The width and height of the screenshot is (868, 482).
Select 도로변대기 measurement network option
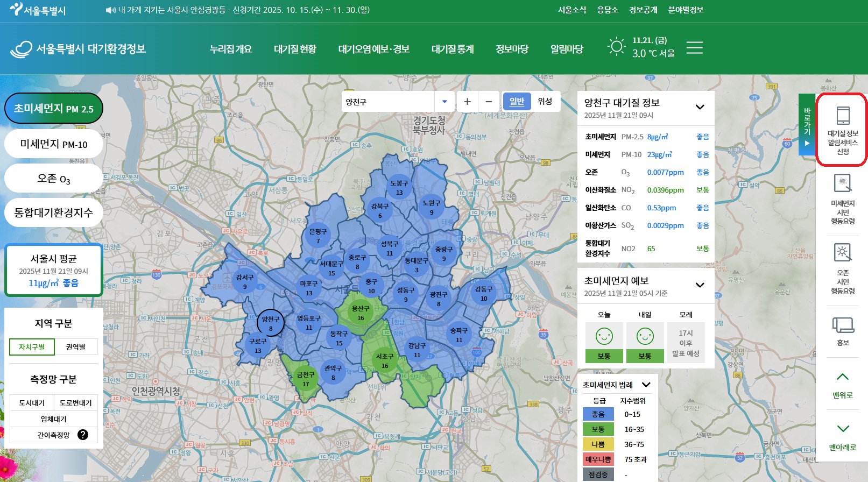76,403
